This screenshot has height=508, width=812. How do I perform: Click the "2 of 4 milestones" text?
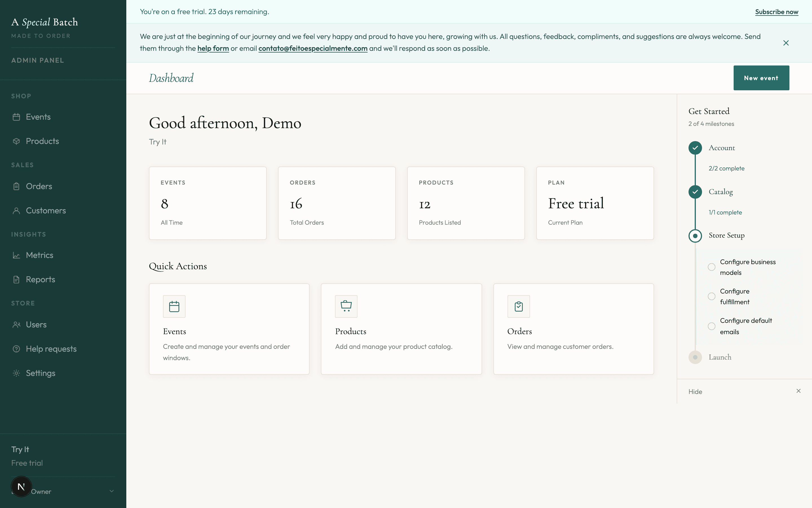711,124
